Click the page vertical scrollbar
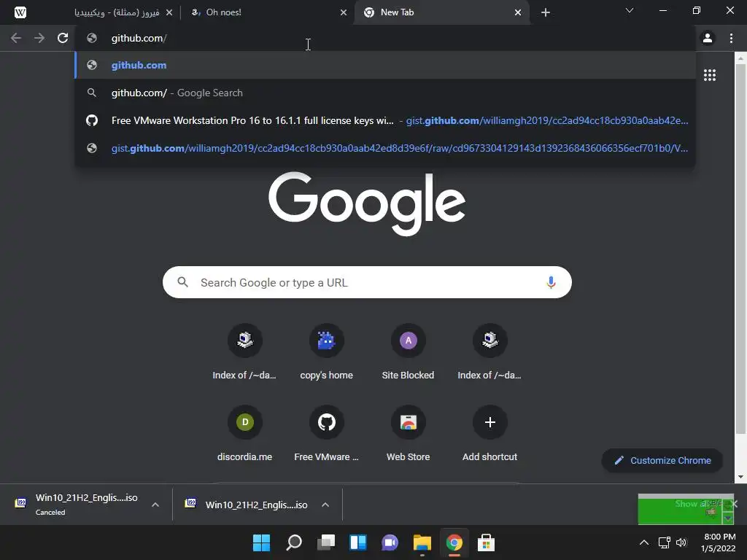Screen dimensions: 747x560 pyautogui.click(x=740, y=249)
